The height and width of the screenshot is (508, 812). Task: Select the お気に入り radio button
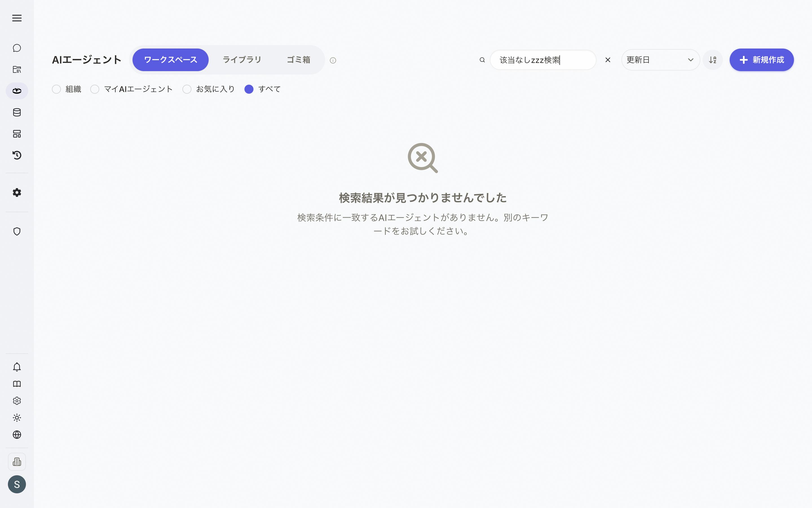pos(187,89)
